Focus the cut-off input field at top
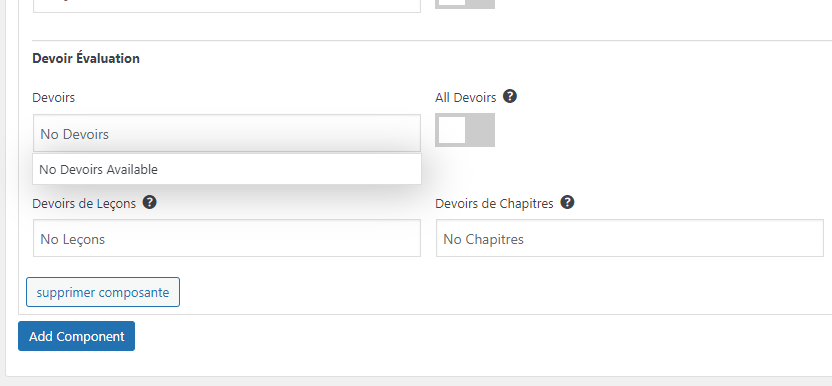This screenshot has height=386, width=832. [x=227, y=6]
